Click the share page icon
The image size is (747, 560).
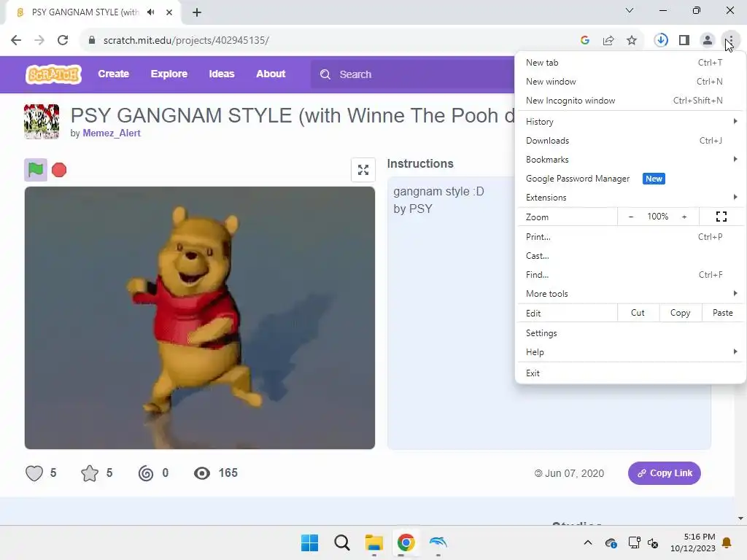point(608,41)
